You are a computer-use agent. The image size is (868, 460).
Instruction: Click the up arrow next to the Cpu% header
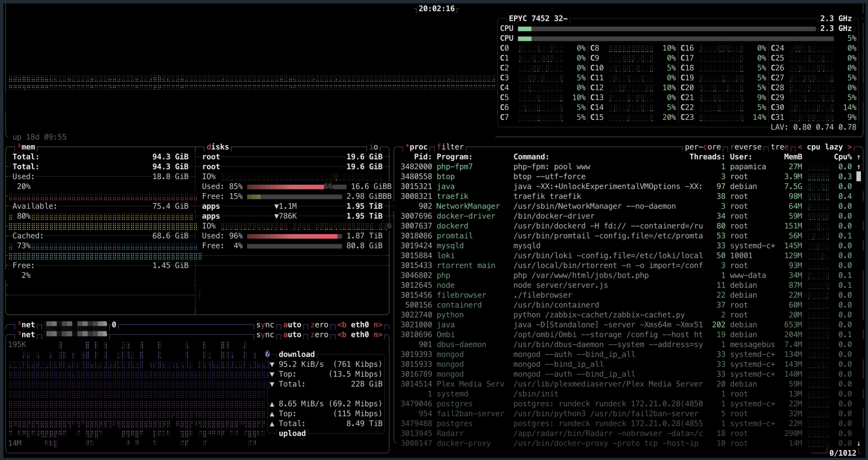[858, 157]
